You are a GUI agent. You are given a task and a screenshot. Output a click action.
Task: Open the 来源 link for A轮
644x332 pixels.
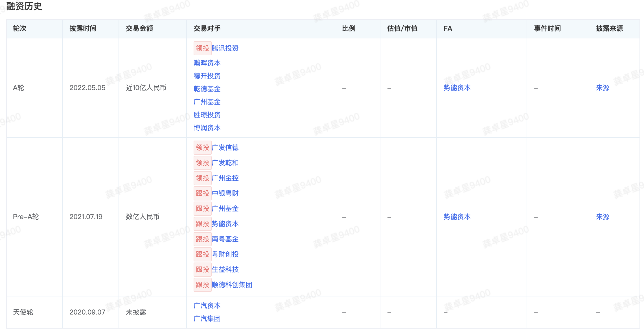tap(603, 88)
